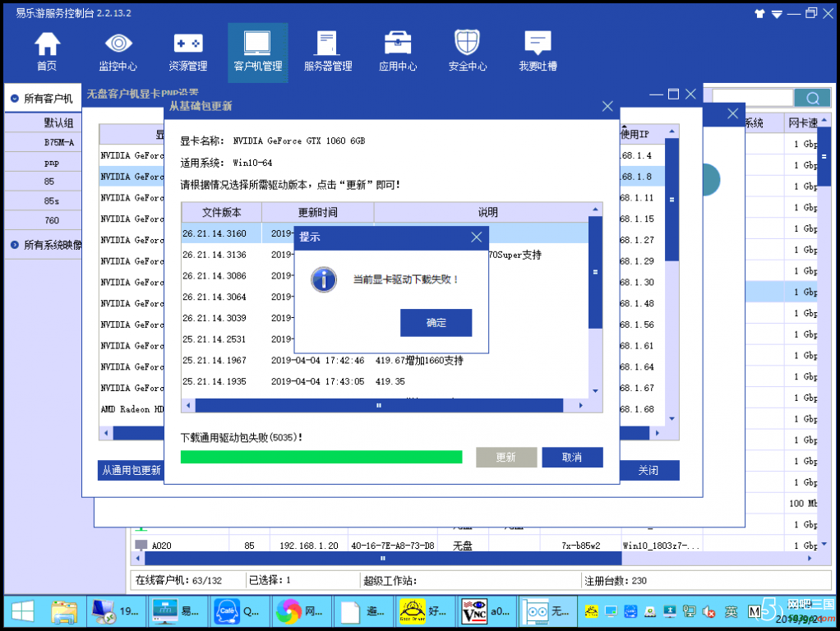Select driver version 25.21.14.1935 row
Screen dimensions: 840x631
pos(385,381)
